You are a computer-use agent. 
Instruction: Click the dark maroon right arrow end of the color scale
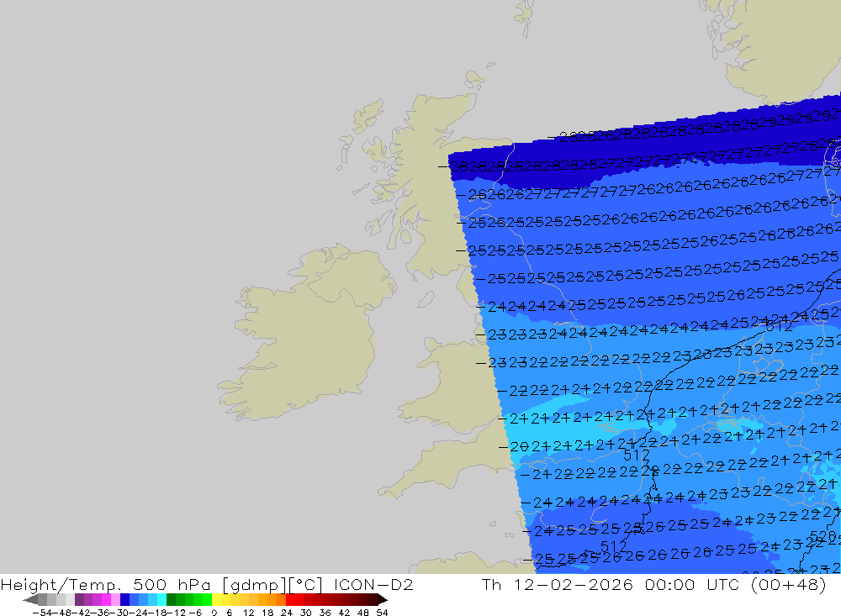(x=383, y=599)
